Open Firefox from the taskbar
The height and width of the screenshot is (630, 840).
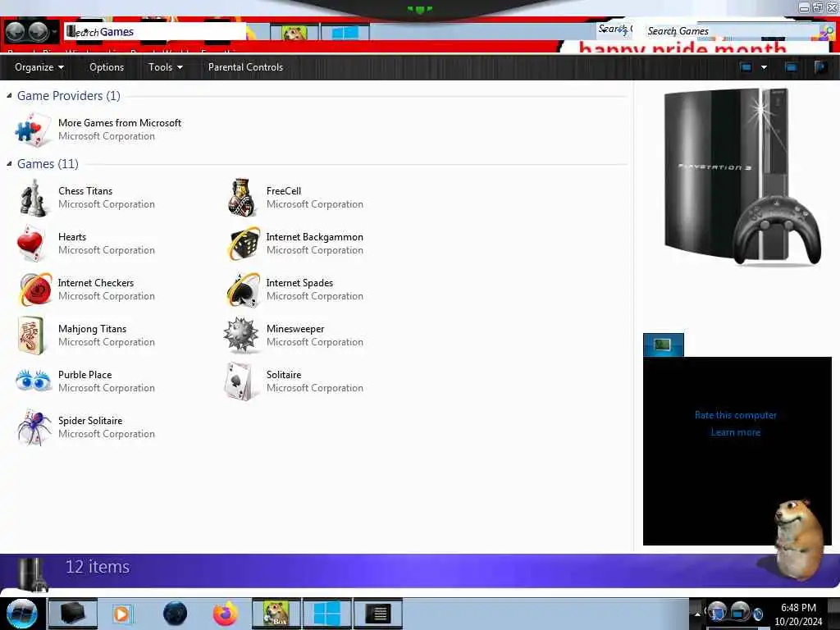tap(226, 614)
